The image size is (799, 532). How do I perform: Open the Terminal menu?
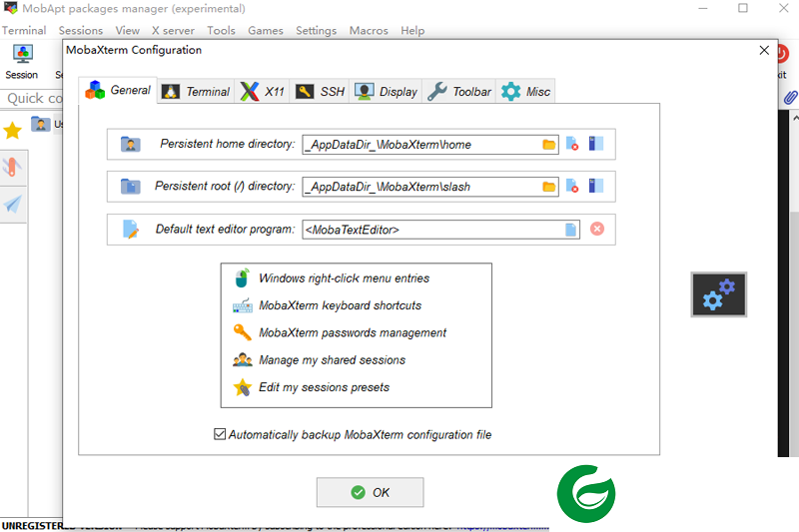[x=24, y=31]
